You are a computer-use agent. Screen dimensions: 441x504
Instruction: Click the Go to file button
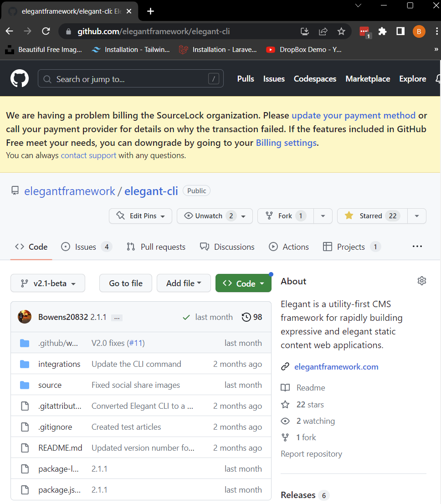click(125, 283)
